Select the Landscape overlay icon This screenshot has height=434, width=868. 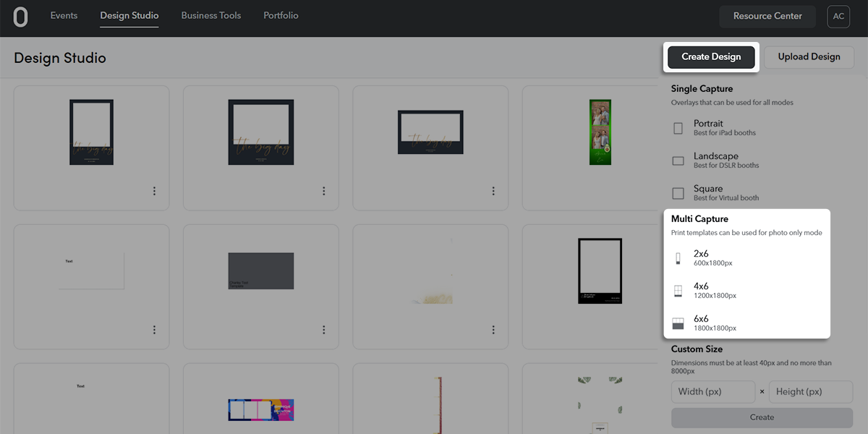click(678, 161)
